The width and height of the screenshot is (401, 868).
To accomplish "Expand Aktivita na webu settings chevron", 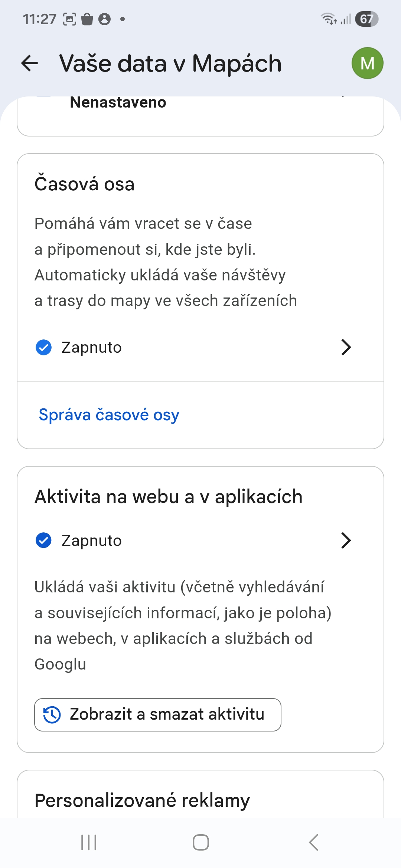I will 346,540.
